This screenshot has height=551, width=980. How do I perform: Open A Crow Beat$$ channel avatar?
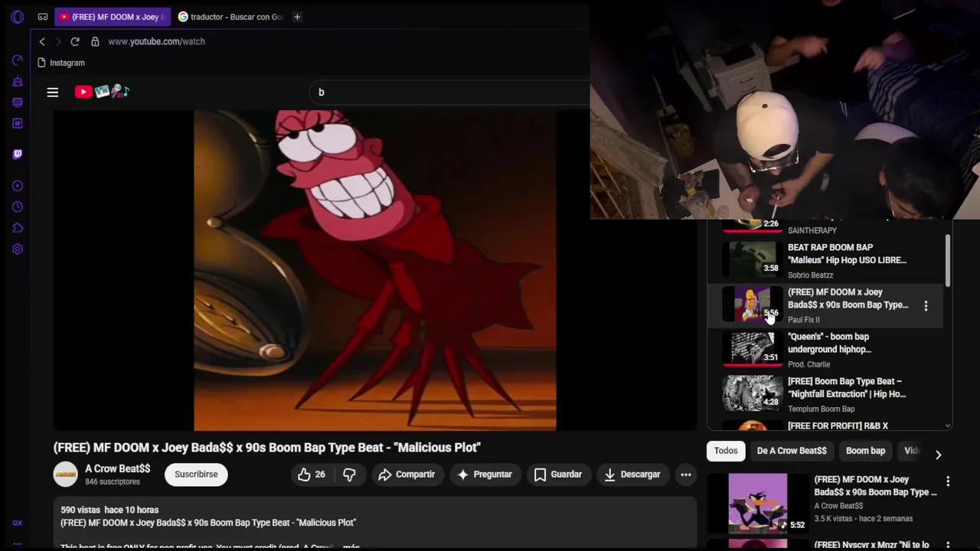pos(66,474)
